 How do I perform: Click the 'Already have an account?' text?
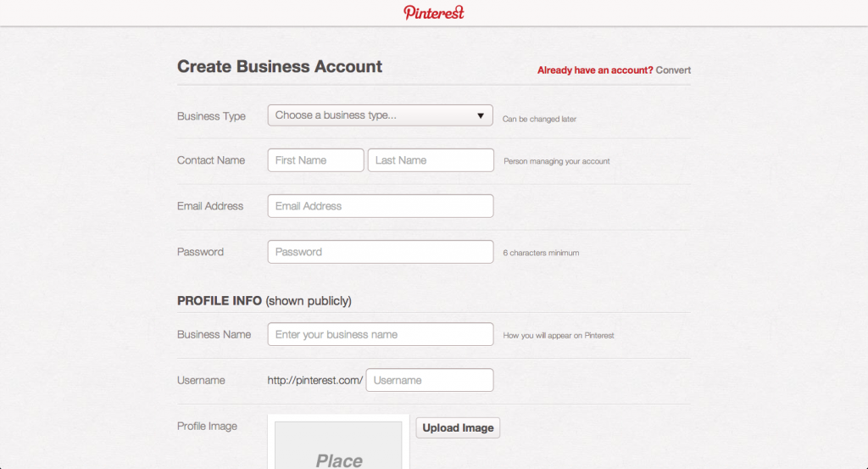[x=595, y=70]
